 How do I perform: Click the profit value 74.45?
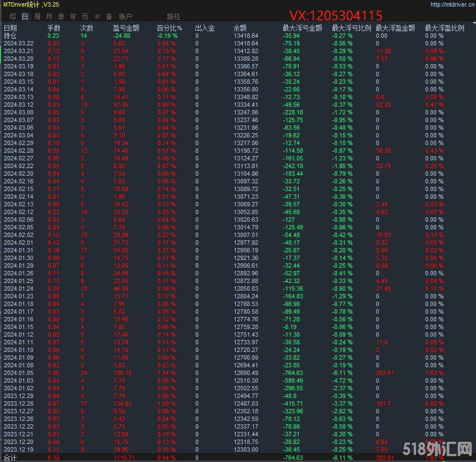(121, 151)
